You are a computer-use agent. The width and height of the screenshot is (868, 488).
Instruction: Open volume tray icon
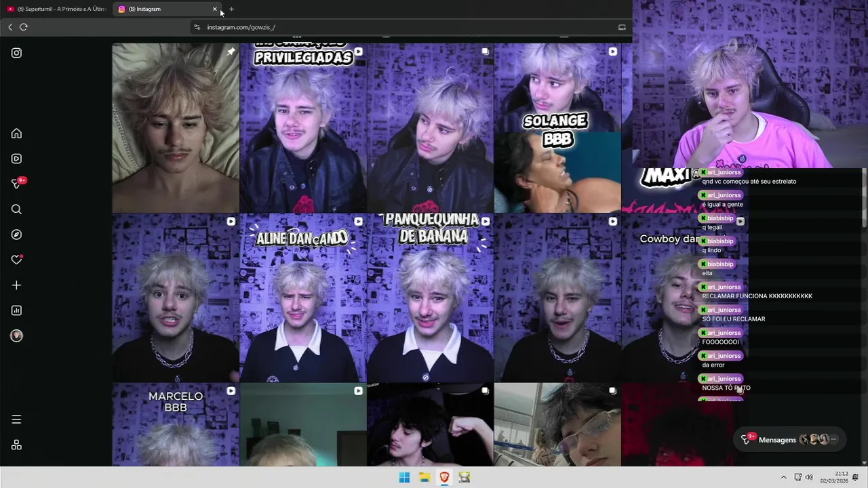tap(809, 477)
